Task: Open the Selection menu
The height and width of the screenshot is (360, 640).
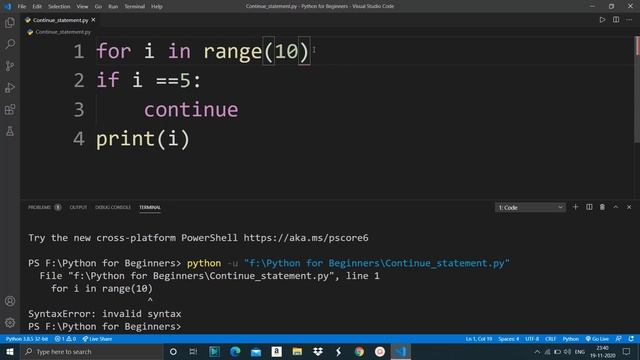Action: click(59, 7)
